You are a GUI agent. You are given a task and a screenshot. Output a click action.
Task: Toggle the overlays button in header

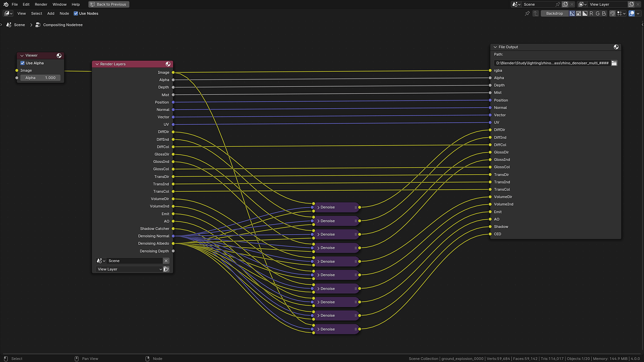631,14
